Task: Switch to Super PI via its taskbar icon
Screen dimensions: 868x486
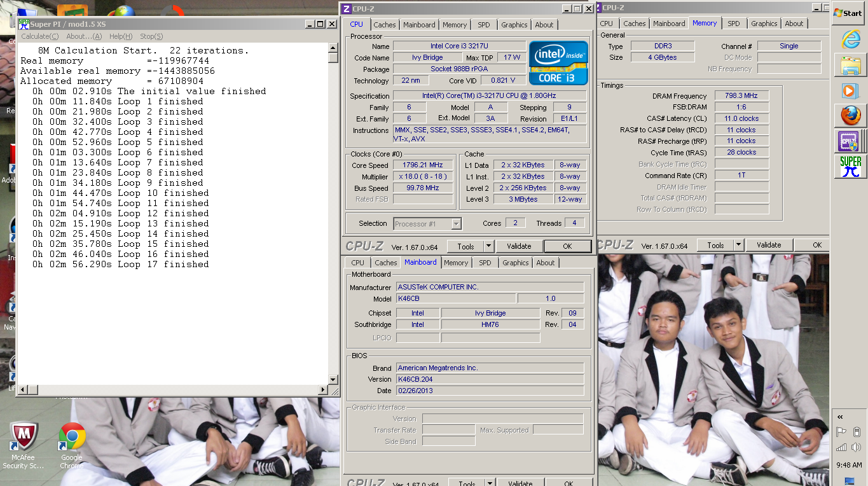Action: coord(850,166)
